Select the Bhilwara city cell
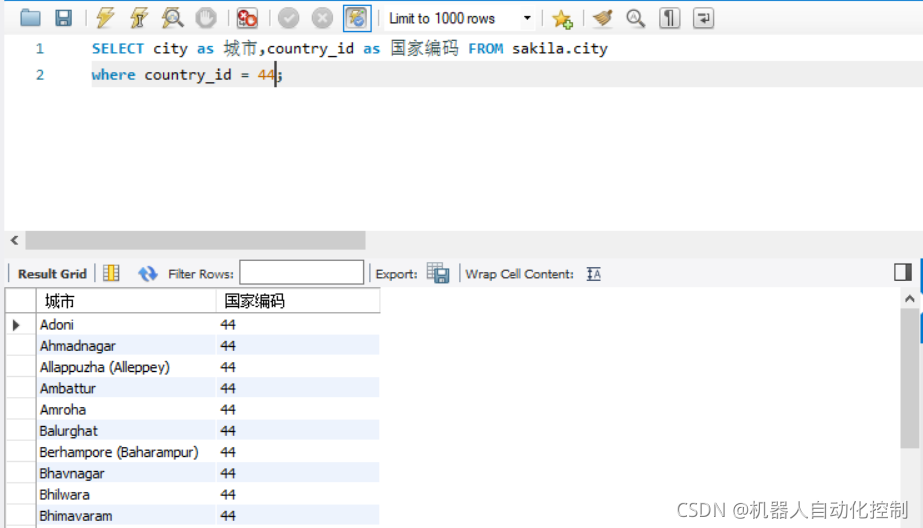The width and height of the screenshot is (923, 528). [126, 494]
